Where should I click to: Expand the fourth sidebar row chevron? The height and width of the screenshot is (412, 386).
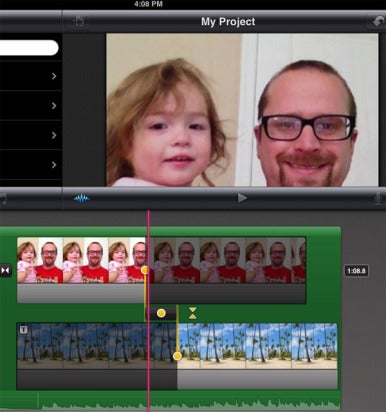(54, 165)
